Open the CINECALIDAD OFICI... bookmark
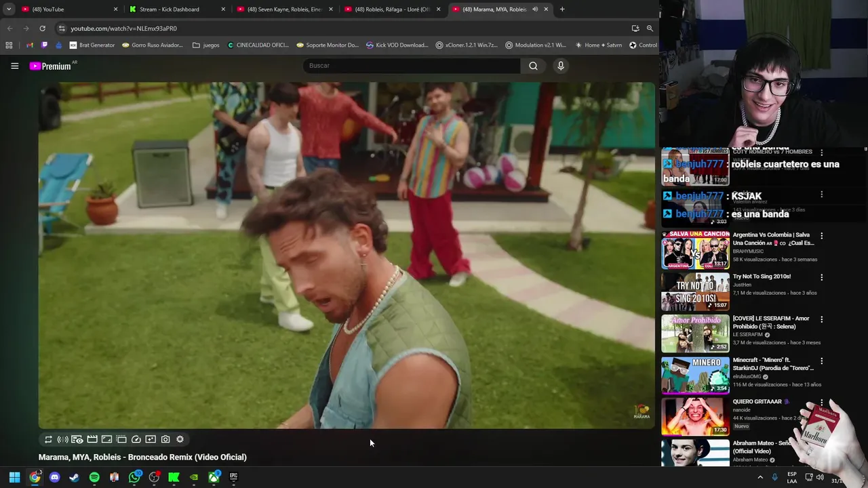This screenshot has width=868, height=488. (x=258, y=45)
